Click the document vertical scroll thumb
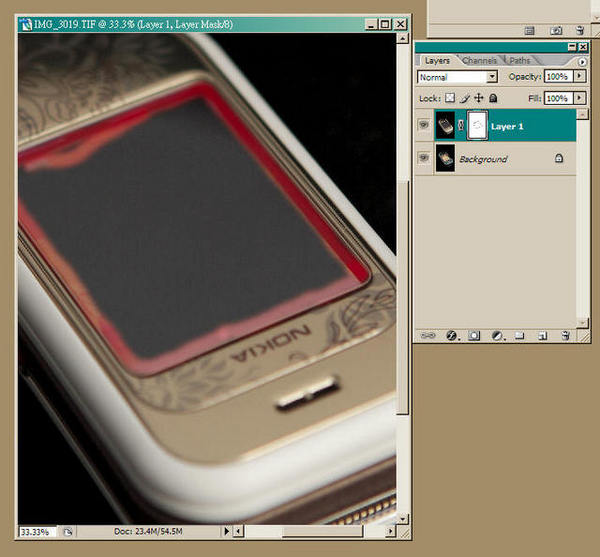 (402, 298)
